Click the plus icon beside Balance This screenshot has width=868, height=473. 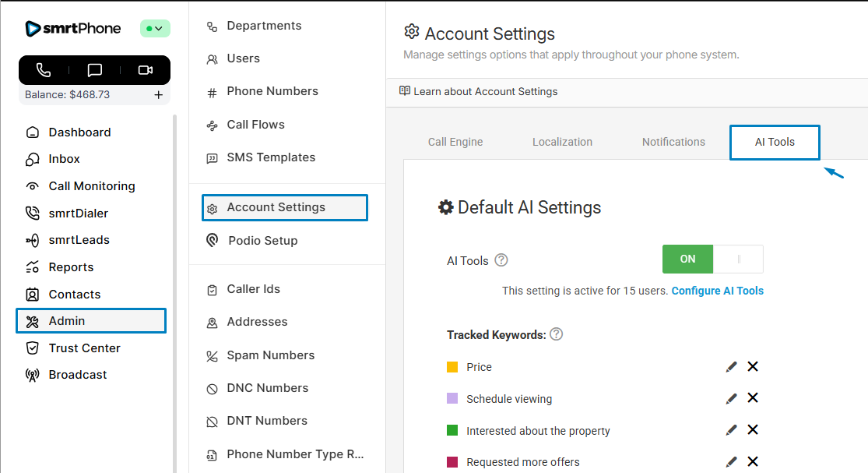click(158, 95)
